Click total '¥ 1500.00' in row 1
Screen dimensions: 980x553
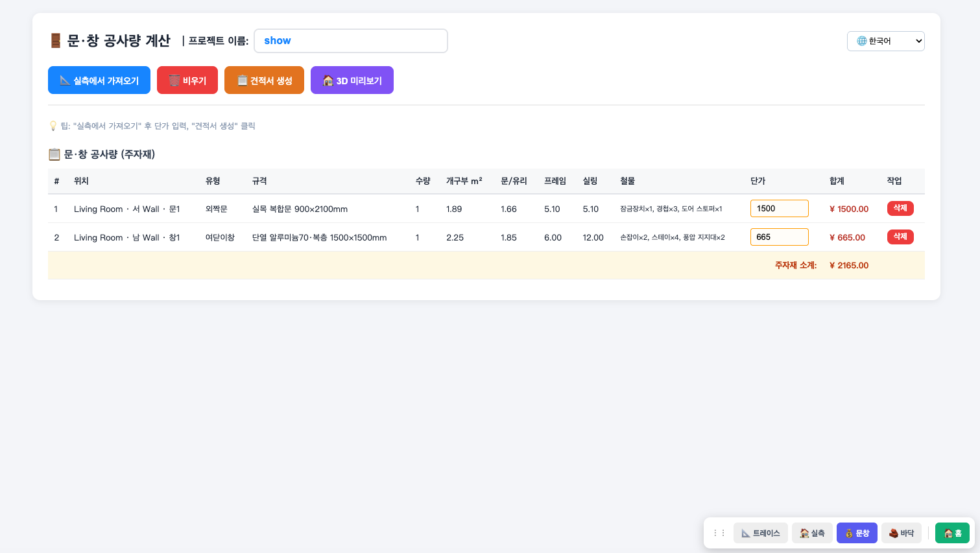[x=849, y=209]
